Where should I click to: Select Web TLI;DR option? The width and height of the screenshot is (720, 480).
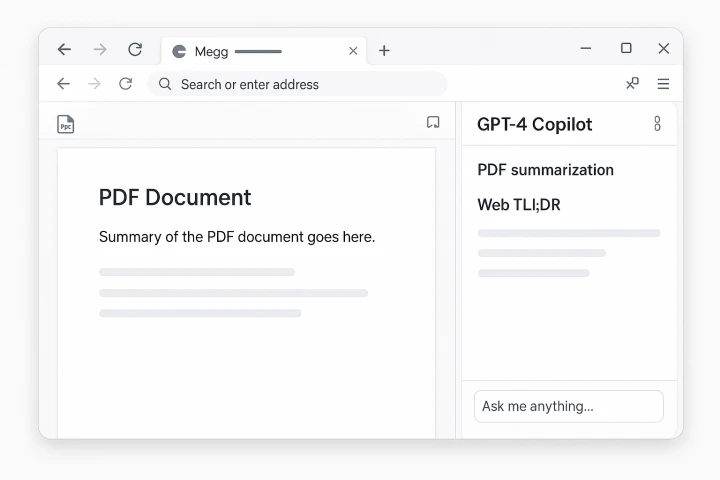pos(519,205)
